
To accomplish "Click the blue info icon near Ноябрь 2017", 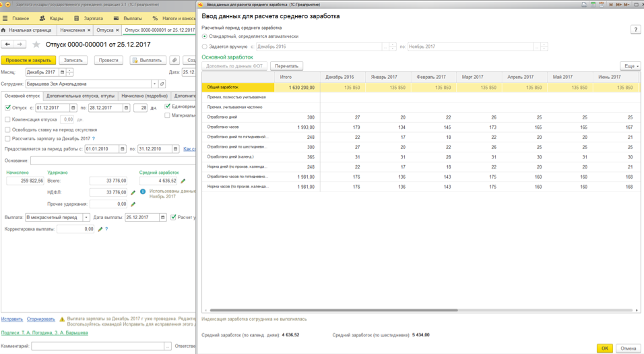I will click(x=143, y=191).
